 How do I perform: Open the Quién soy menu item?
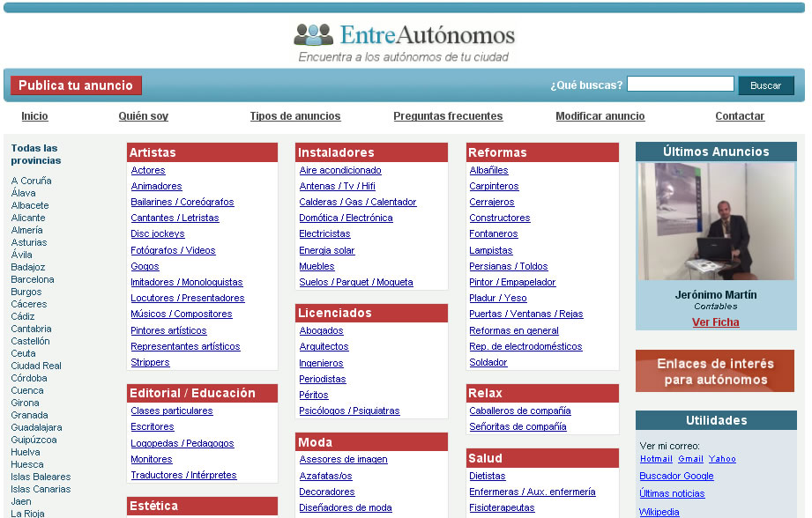[x=144, y=116]
